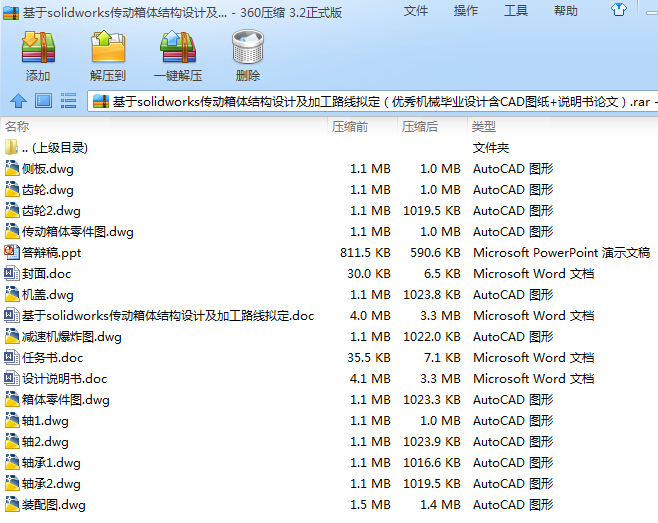
Task: Select the 齿轮2.dwg file icon
Action: click(12, 210)
